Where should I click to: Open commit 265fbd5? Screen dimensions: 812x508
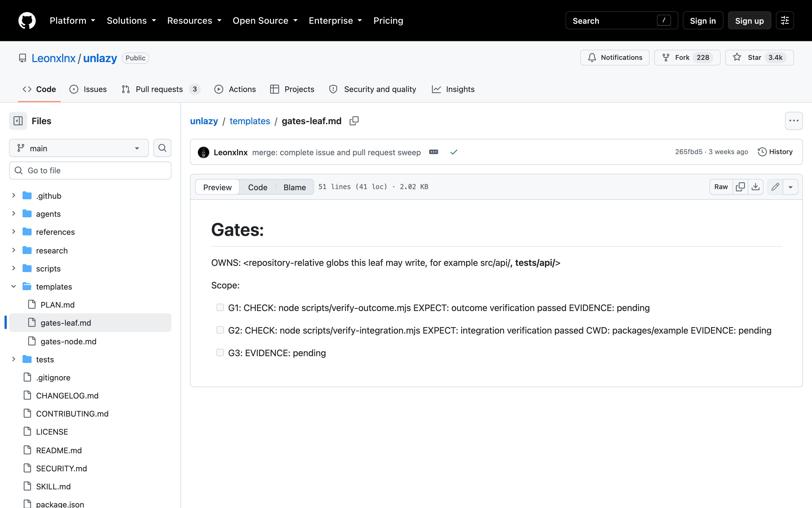click(x=689, y=152)
